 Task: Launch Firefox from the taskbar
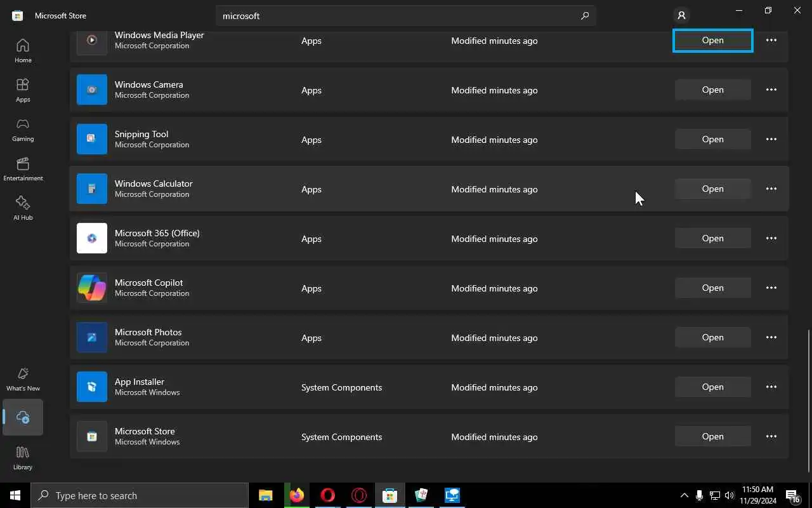[x=296, y=495]
